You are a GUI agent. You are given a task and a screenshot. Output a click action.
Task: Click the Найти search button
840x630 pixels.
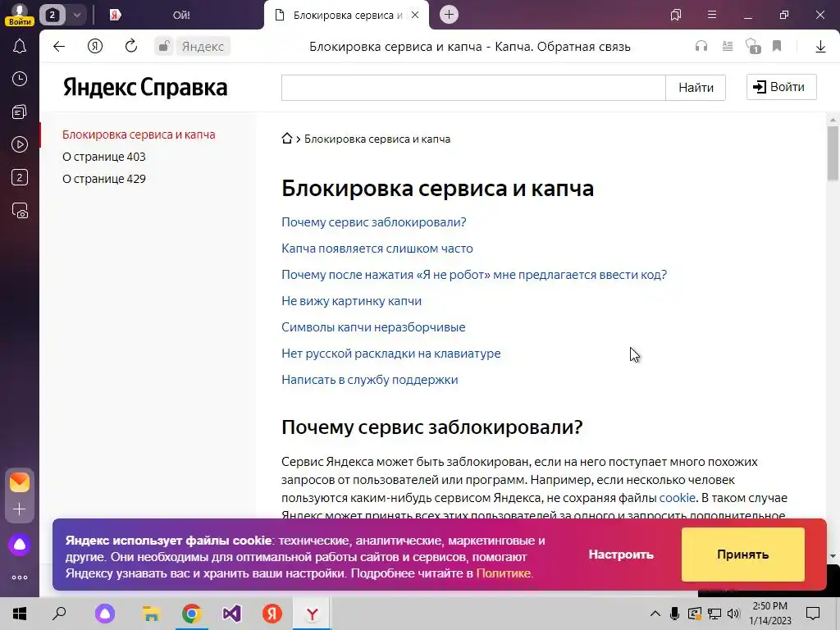coord(696,88)
